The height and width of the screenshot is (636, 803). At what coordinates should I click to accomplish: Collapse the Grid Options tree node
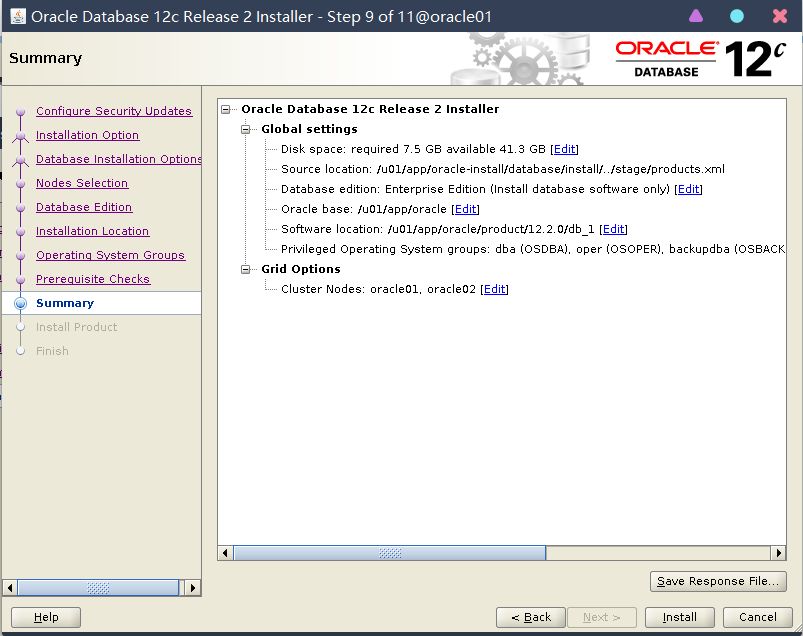(245, 269)
